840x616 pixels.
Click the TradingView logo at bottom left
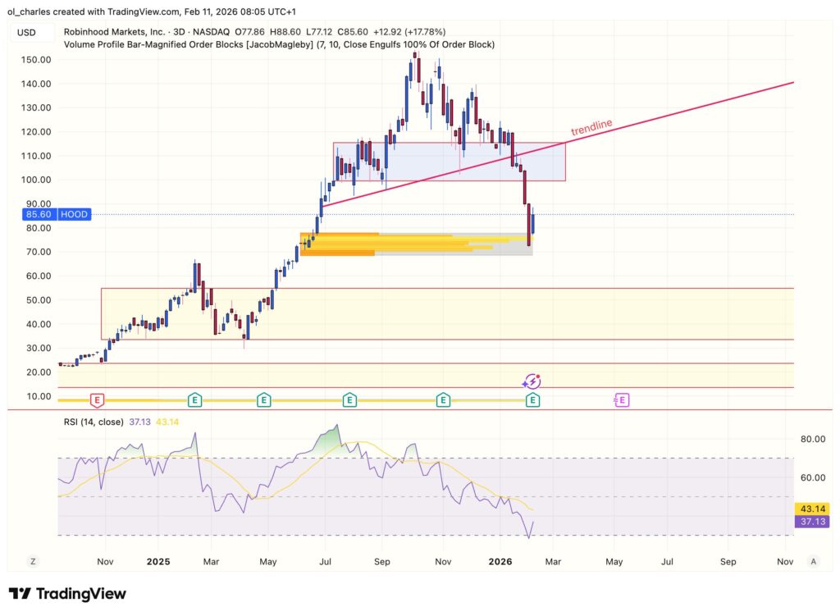(66, 593)
